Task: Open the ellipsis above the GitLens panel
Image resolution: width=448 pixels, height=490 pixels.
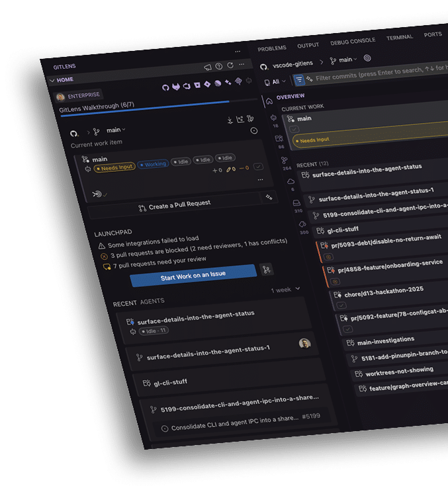Action: (238, 52)
